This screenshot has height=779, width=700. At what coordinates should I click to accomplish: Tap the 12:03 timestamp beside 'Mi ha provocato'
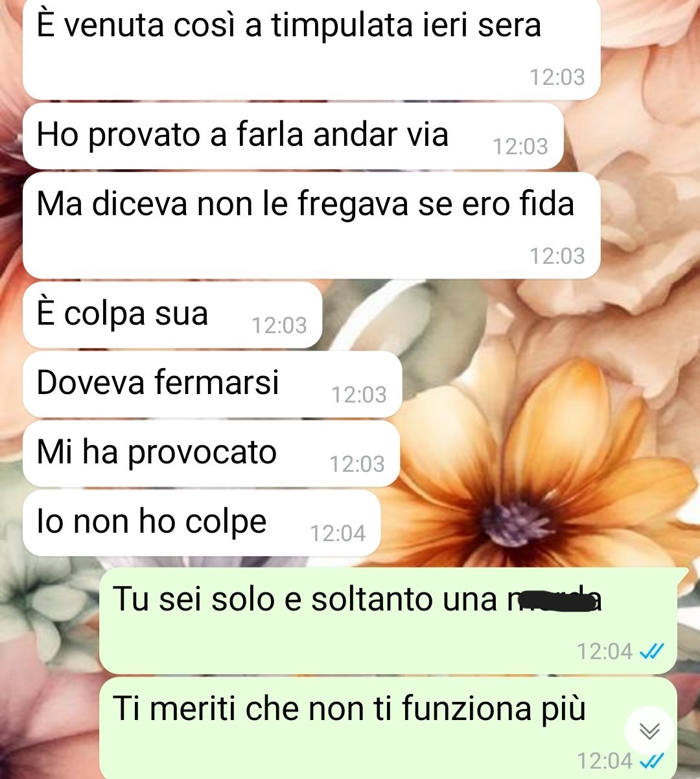coord(357,464)
